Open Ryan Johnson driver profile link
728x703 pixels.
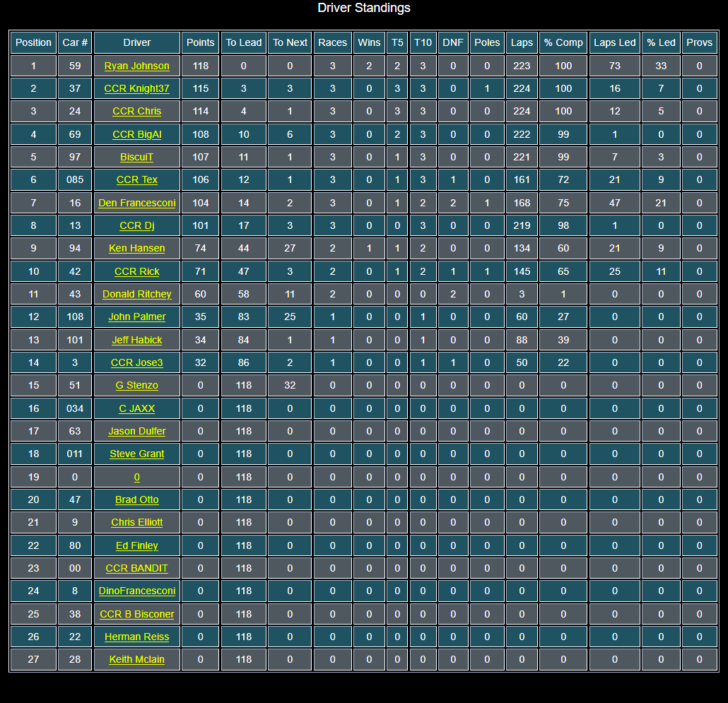point(136,66)
